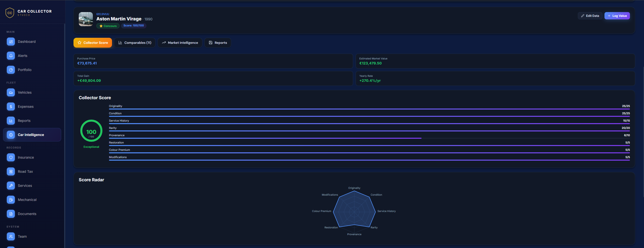Click the Purchase Price €73,675.41 value

[x=87, y=63]
